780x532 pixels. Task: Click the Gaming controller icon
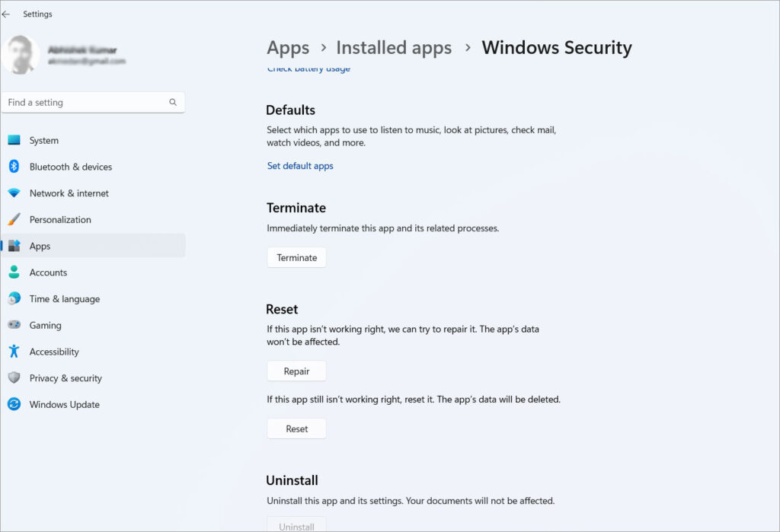click(x=14, y=325)
